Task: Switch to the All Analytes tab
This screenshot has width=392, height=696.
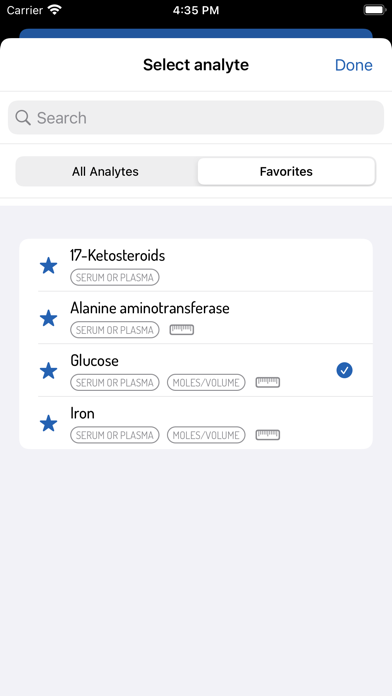Action: pyautogui.click(x=106, y=171)
